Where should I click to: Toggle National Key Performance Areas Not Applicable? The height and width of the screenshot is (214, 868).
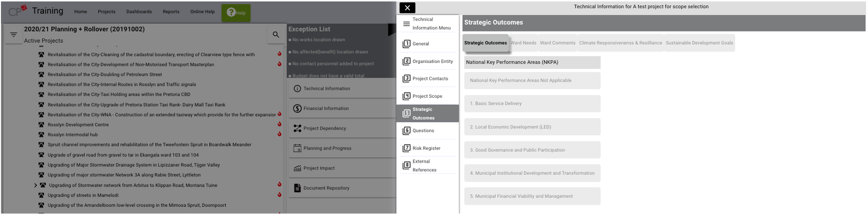[x=532, y=80]
